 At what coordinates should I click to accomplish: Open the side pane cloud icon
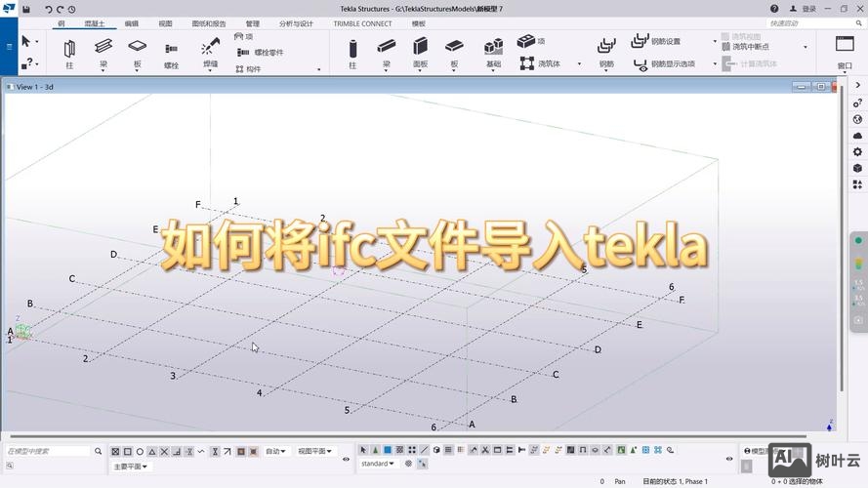[858, 136]
